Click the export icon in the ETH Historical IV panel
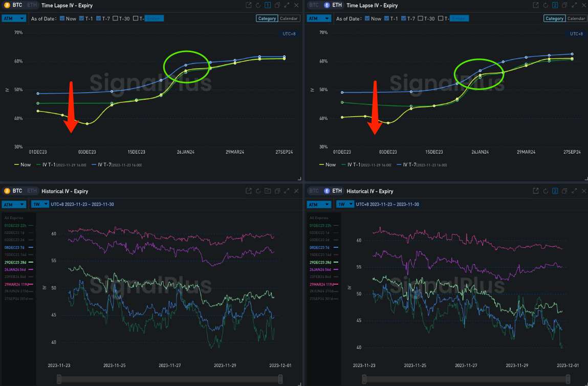This screenshot has width=588, height=386. (x=535, y=191)
